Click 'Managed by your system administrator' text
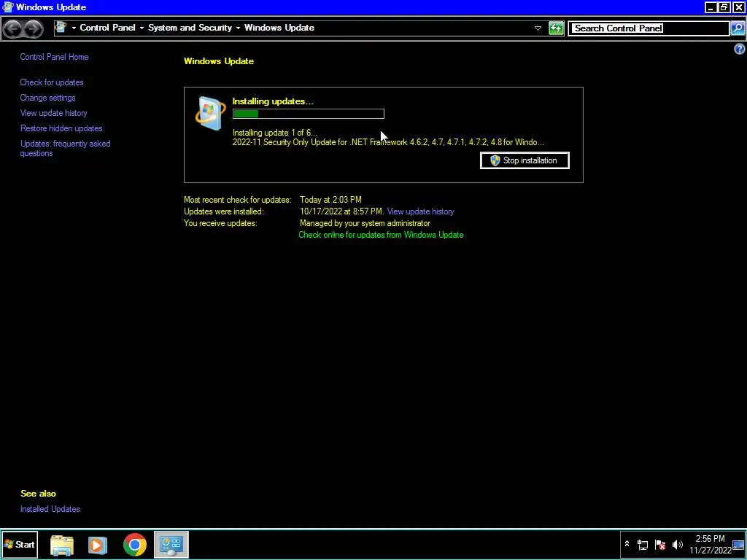The image size is (747, 560). [x=365, y=223]
